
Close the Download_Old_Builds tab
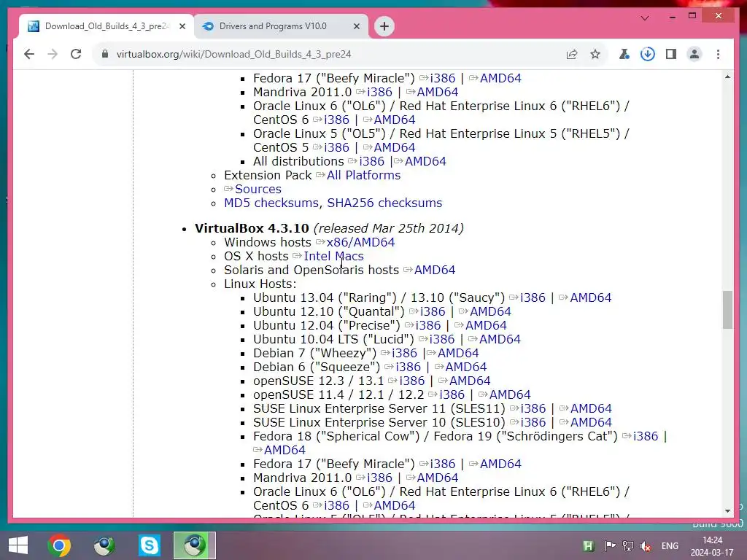182,26
